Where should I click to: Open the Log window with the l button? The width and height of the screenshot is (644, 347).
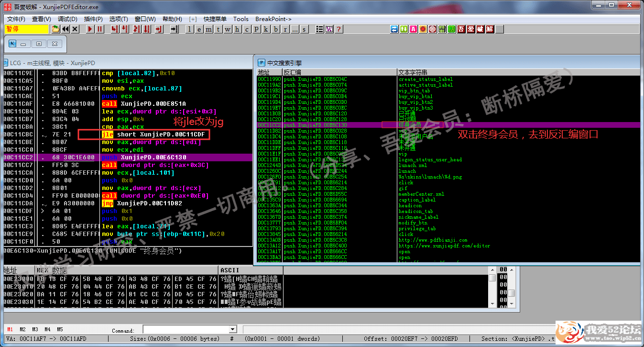point(190,29)
